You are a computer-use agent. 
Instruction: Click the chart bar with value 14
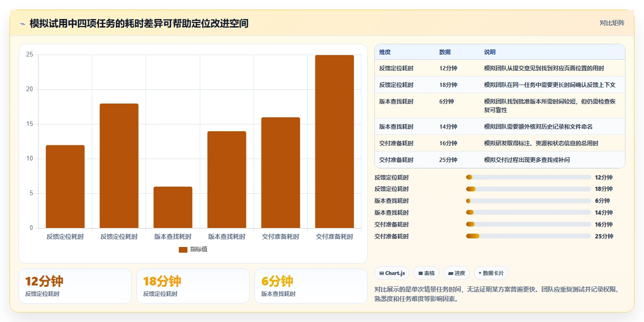pyautogui.click(x=227, y=180)
